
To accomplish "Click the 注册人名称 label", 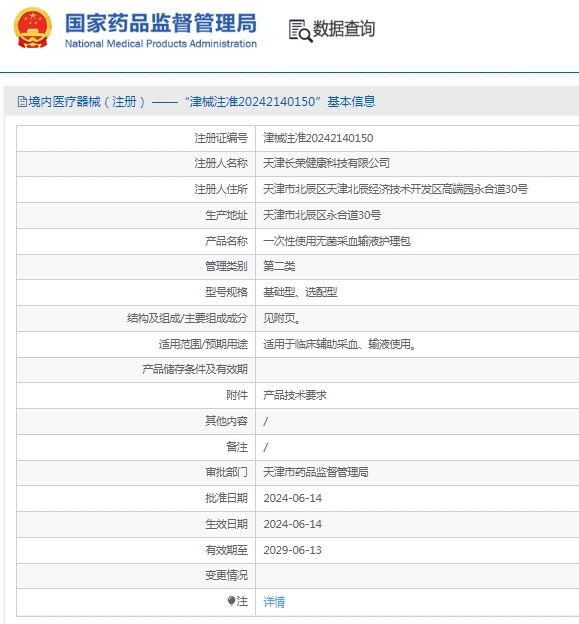I will pos(221,163).
